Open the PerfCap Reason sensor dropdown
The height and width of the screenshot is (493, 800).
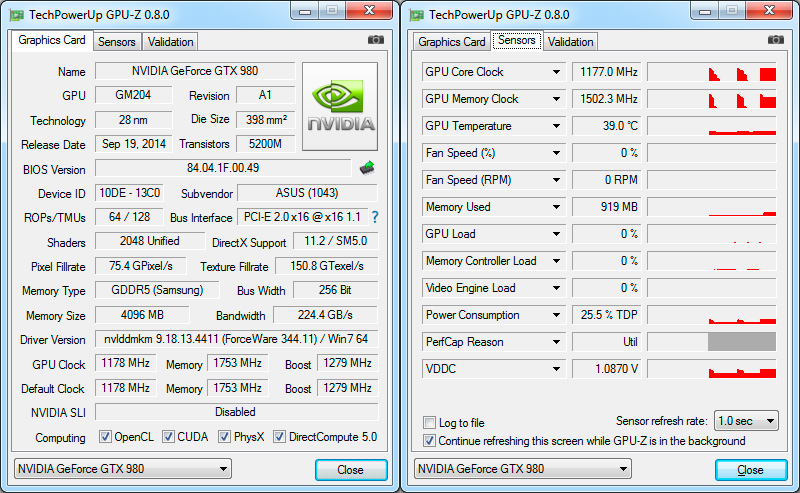pyautogui.click(x=556, y=342)
